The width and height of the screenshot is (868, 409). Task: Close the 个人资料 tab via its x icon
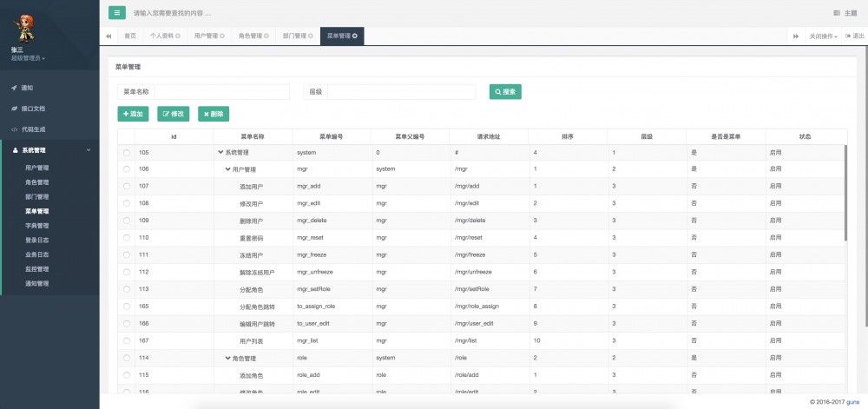pos(178,36)
